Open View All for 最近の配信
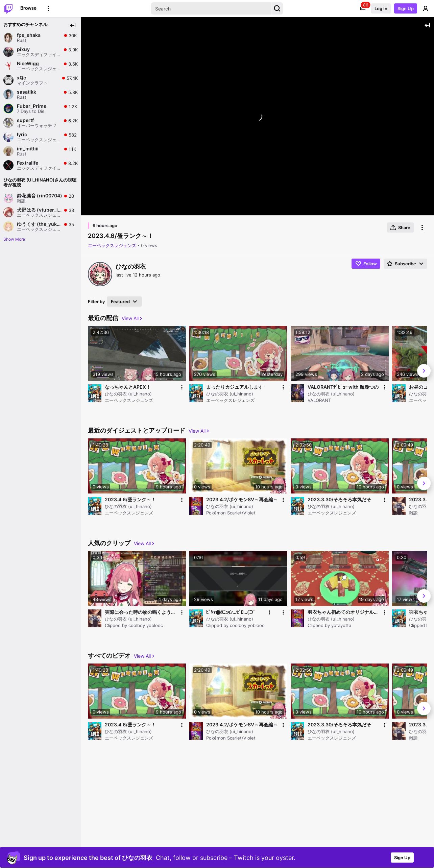The image size is (434, 868). point(132,318)
